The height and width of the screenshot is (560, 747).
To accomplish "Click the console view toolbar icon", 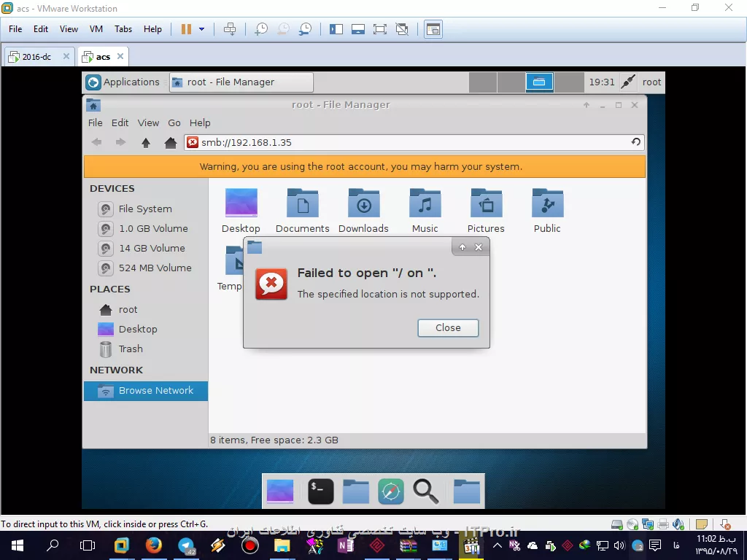I will point(433,29).
